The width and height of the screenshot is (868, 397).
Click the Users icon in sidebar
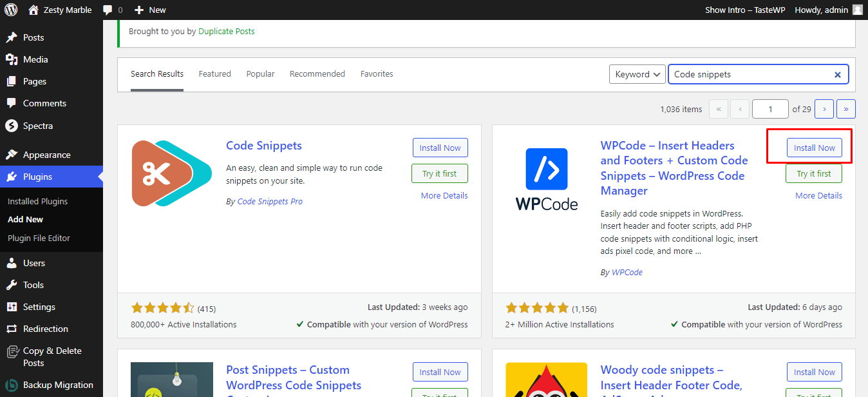pyautogui.click(x=12, y=263)
